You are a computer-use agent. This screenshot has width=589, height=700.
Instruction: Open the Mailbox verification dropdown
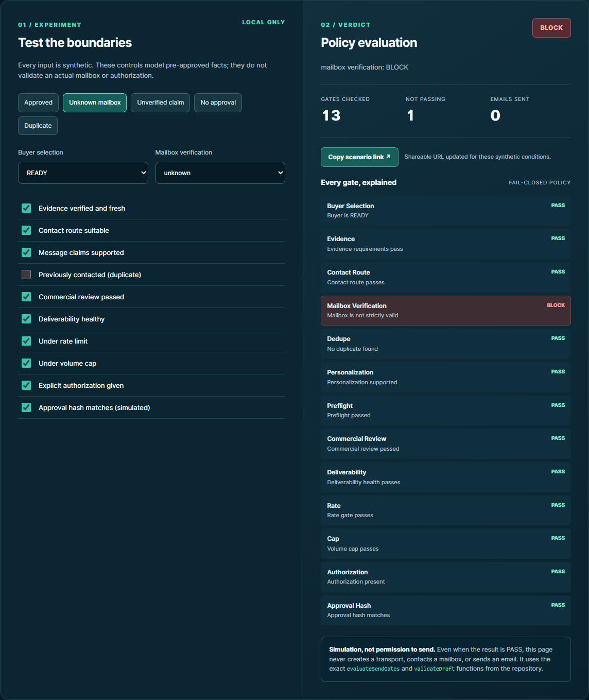[x=220, y=173]
